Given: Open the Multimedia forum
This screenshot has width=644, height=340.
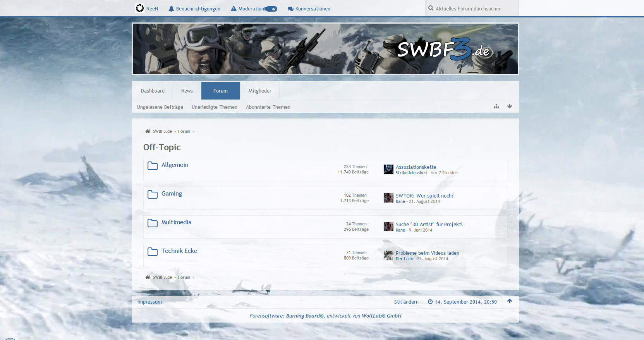Looking at the screenshot, I should pyautogui.click(x=176, y=222).
